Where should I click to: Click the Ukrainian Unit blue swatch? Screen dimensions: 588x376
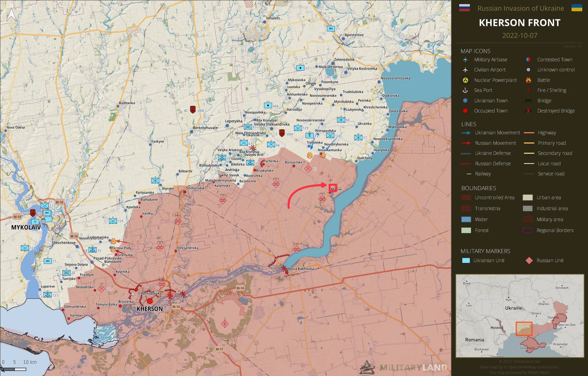click(466, 261)
